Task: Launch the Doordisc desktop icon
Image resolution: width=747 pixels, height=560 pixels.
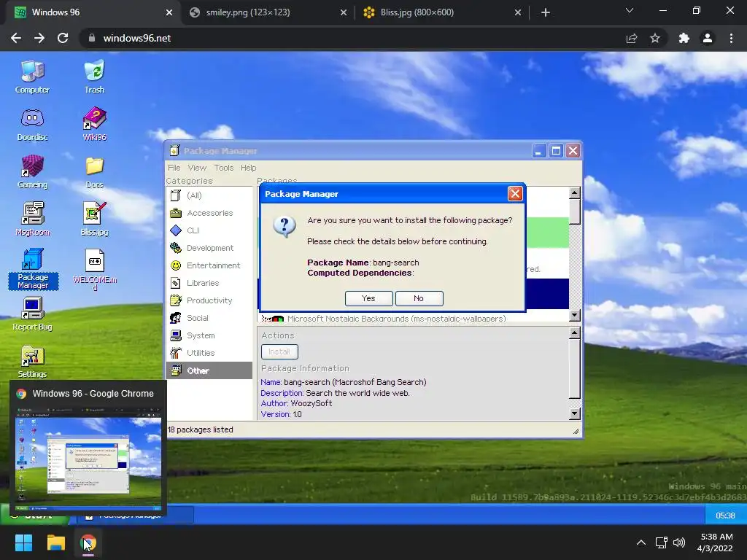Action: click(x=32, y=125)
